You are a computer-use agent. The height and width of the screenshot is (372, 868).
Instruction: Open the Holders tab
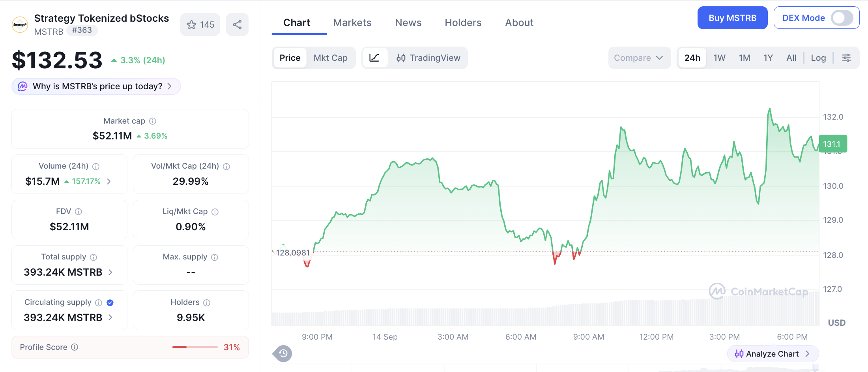[463, 23]
